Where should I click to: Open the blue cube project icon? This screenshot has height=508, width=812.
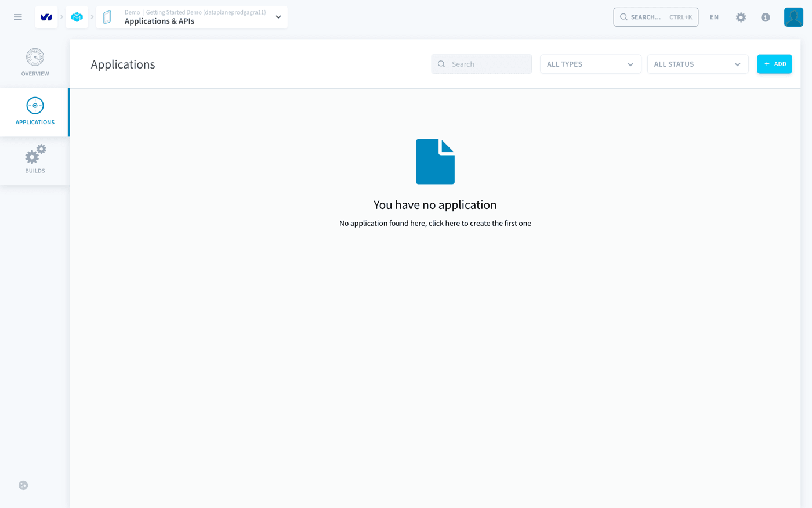point(77,17)
